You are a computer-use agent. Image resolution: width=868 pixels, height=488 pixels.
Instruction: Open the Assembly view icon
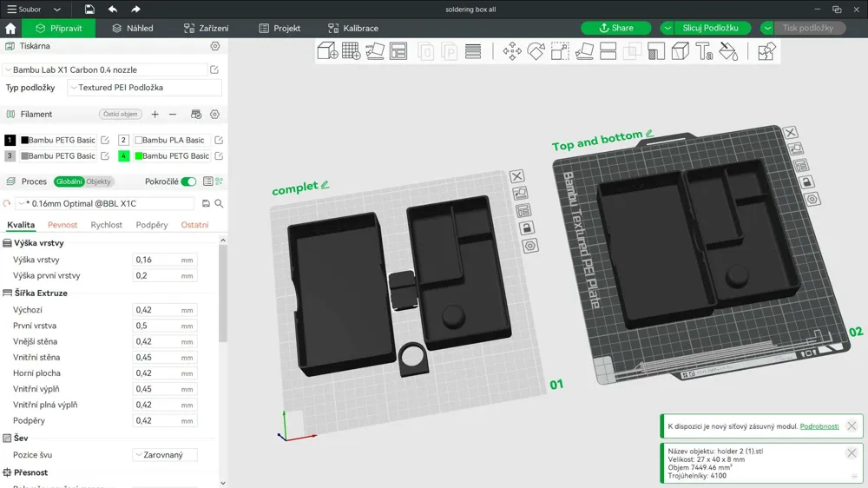766,51
